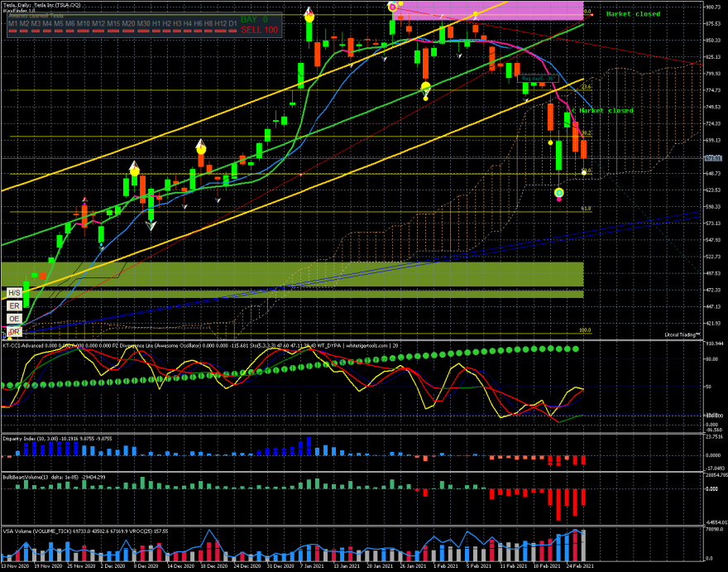Image resolution: width=728 pixels, height=572 pixels.
Task: Choose the M5 timeframe in panel
Action: click(x=59, y=24)
